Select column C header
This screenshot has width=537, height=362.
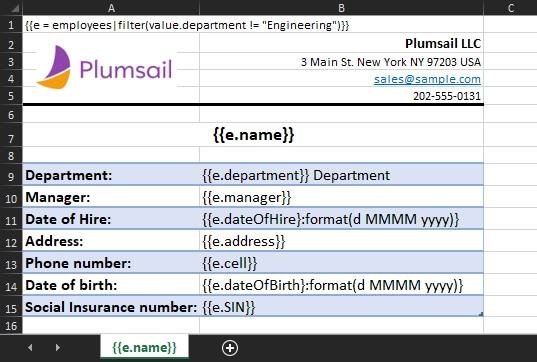point(510,8)
